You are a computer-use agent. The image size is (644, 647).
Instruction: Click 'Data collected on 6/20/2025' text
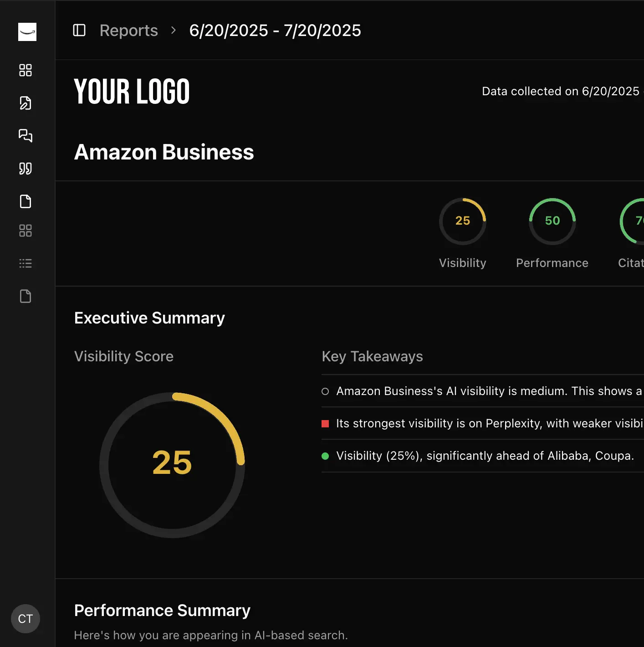tap(561, 91)
